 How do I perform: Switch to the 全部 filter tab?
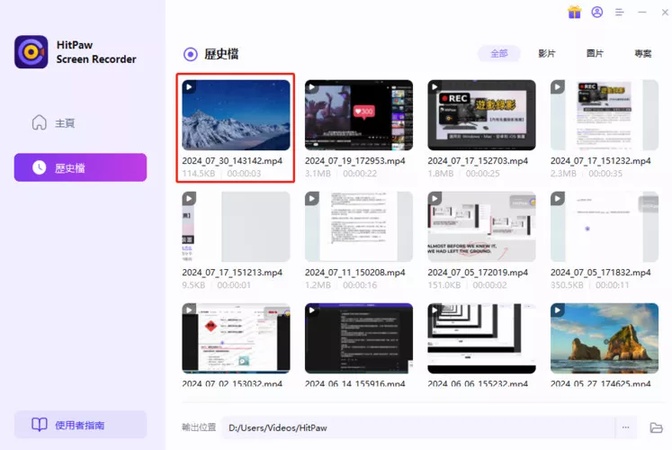(499, 53)
